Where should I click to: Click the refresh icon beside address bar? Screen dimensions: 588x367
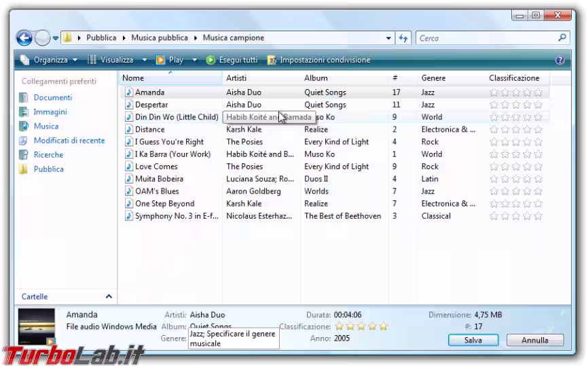tap(404, 38)
